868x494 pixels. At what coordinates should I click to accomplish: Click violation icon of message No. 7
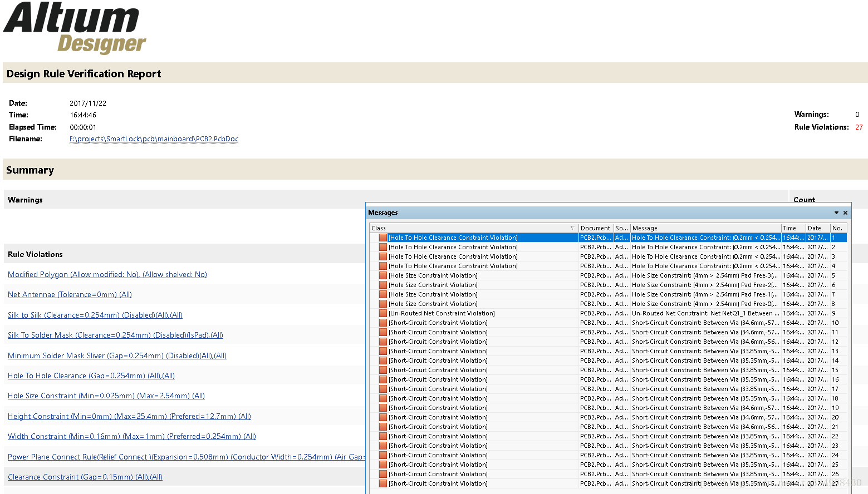pyautogui.click(x=383, y=294)
